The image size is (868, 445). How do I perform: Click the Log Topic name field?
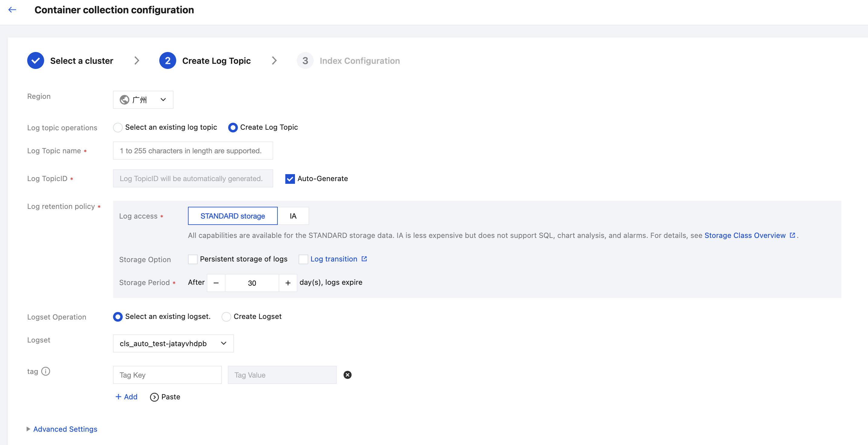(x=193, y=151)
